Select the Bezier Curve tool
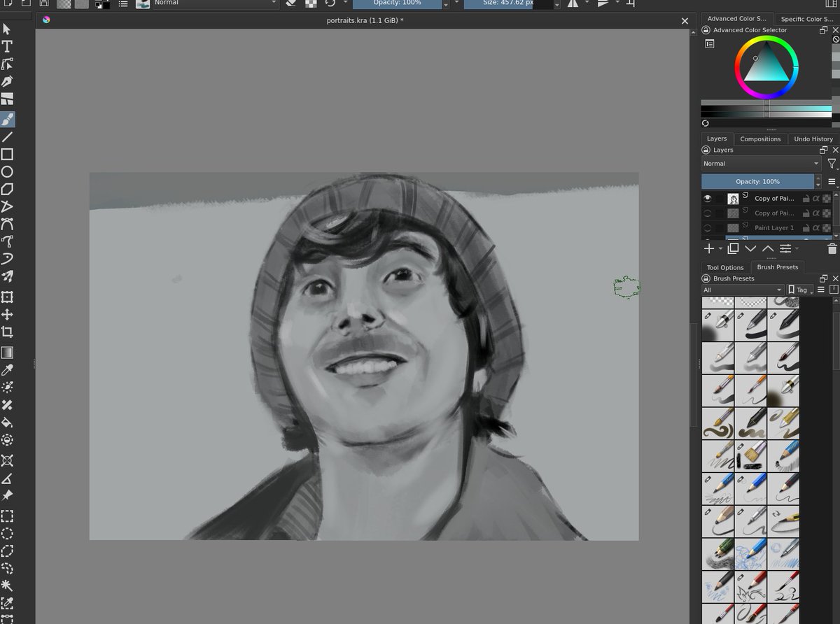The width and height of the screenshot is (840, 624). point(7,225)
